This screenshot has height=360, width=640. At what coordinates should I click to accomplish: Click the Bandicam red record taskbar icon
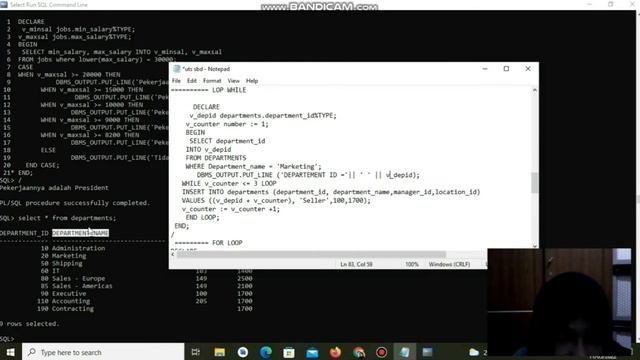tap(382, 352)
